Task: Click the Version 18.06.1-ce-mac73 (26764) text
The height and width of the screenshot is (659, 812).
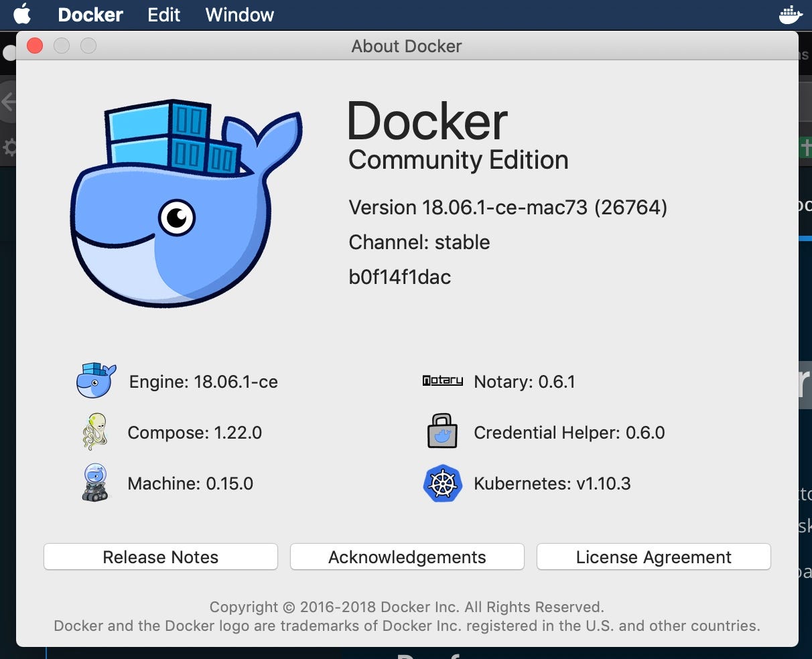Action: [x=508, y=208]
